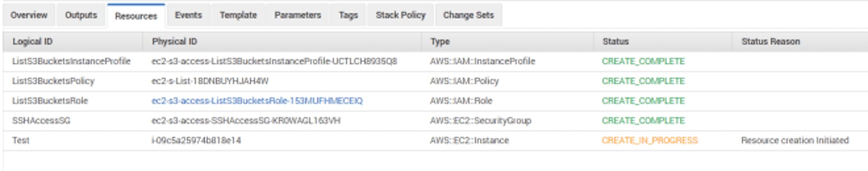Image resolution: width=868 pixels, height=171 pixels.
Task: Open the Change Sets tab
Action: [468, 15]
